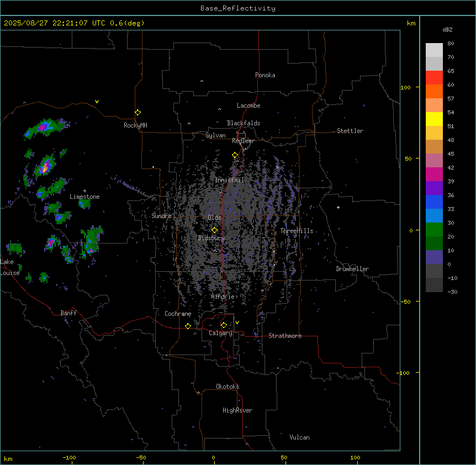Click the Sundre label
The image size is (476, 465).
tap(161, 216)
